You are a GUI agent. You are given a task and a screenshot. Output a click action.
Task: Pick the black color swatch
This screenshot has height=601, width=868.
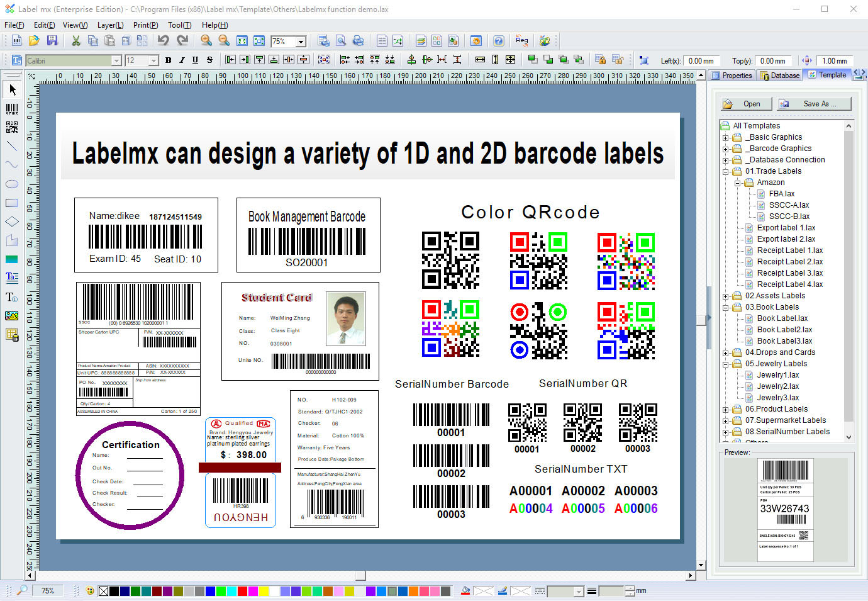pos(114,591)
